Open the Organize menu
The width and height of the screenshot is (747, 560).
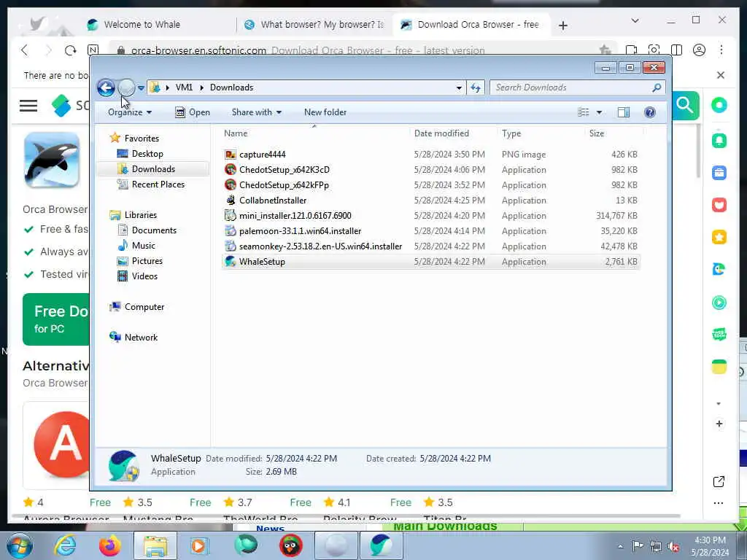coord(130,112)
